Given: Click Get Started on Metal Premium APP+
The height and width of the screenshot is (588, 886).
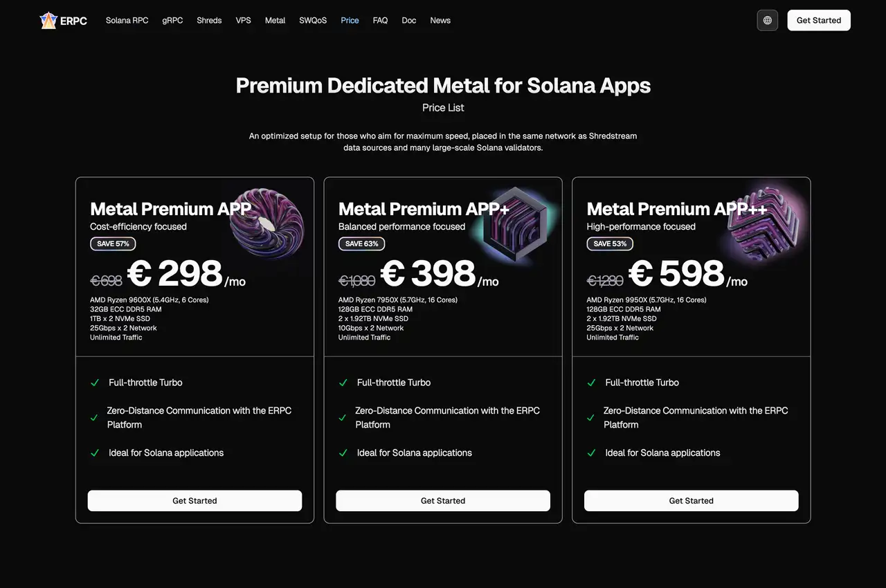Looking at the screenshot, I should click(443, 500).
